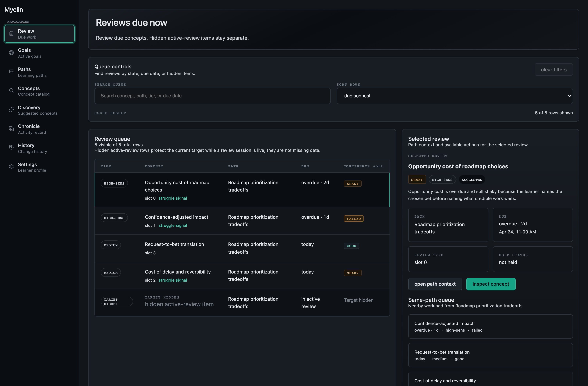Open the Paths navigation item
Screen dimensions: 588x386
point(40,72)
